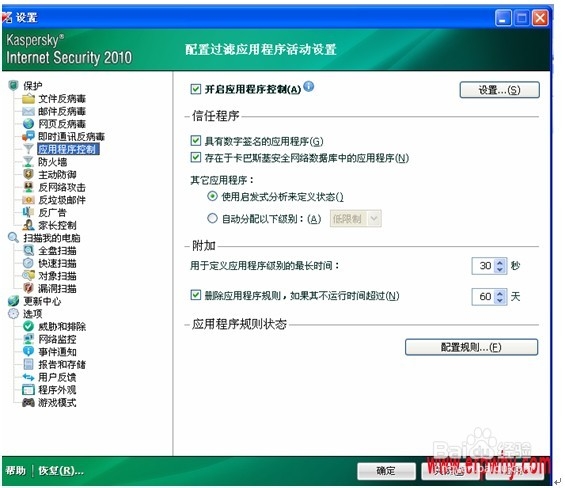Confirm with the 确定 button
Image resolution: width=565 pixels, height=488 pixels.
386,471
